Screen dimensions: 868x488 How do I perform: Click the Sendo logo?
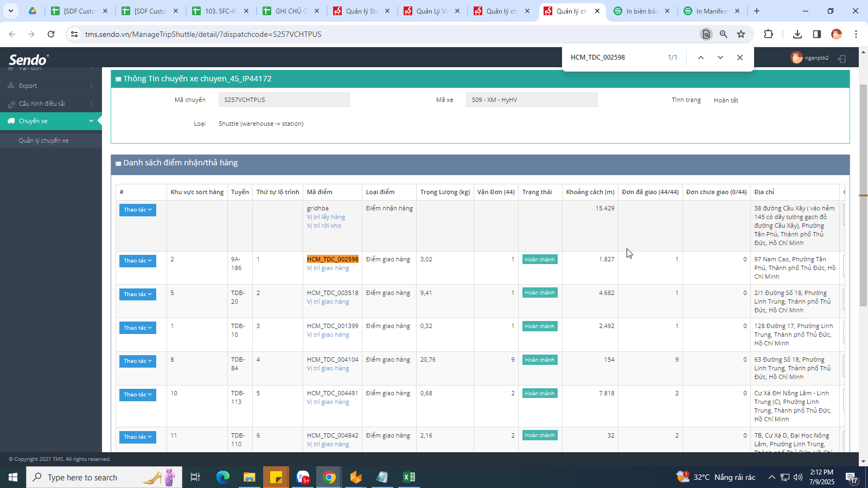29,59
